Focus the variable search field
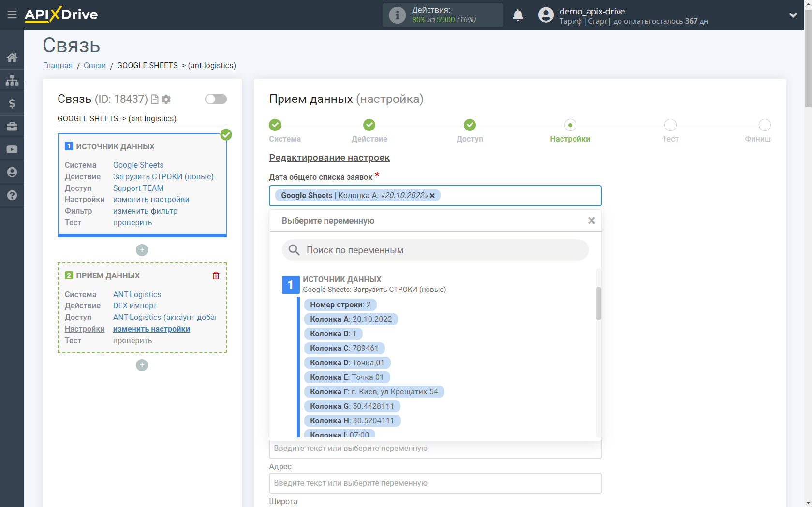 (x=435, y=250)
